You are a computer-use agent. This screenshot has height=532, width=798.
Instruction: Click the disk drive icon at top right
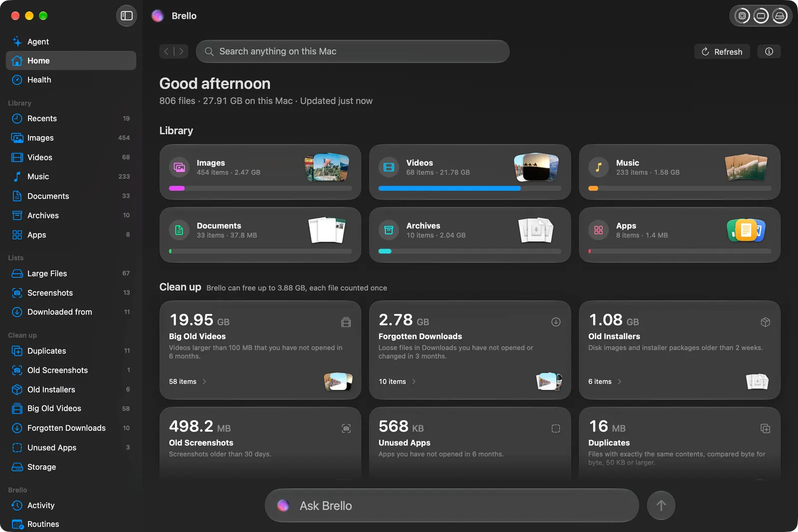(x=780, y=16)
